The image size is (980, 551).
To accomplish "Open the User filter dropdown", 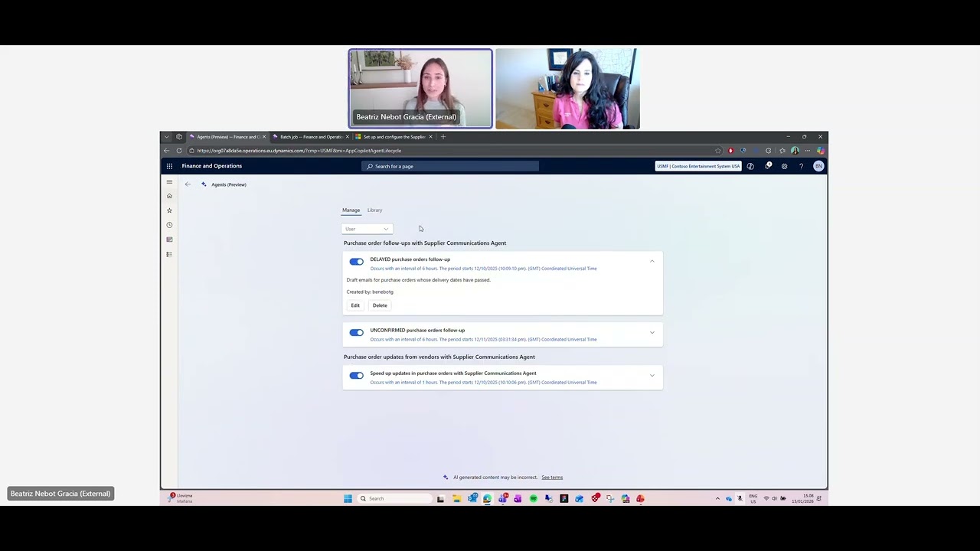I will (x=367, y=229).
